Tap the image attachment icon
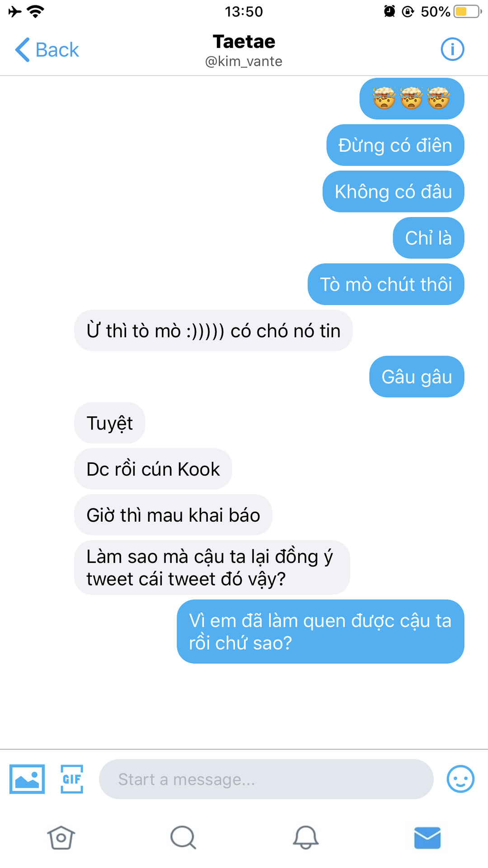This screenshot has height=868, width=488. pyautogui.click(x=27, y=779)
